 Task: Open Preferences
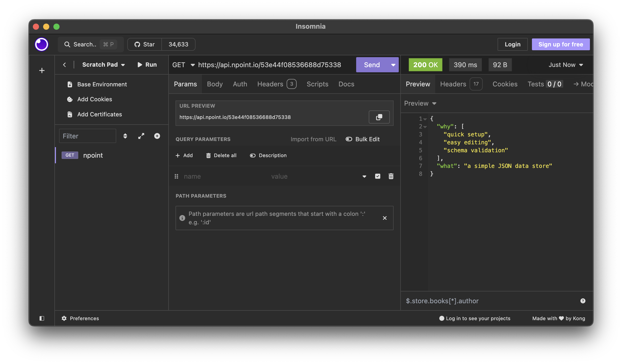point(80,318)
